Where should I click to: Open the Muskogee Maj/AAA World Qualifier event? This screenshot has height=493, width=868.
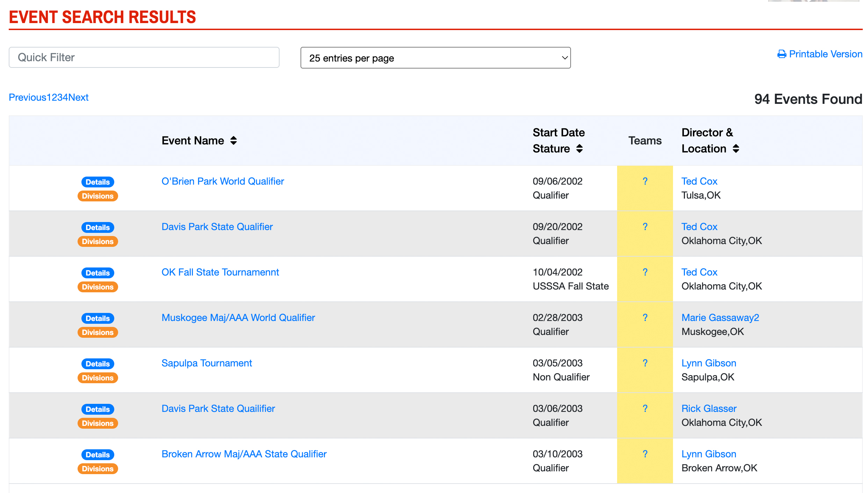coord(238,317)
